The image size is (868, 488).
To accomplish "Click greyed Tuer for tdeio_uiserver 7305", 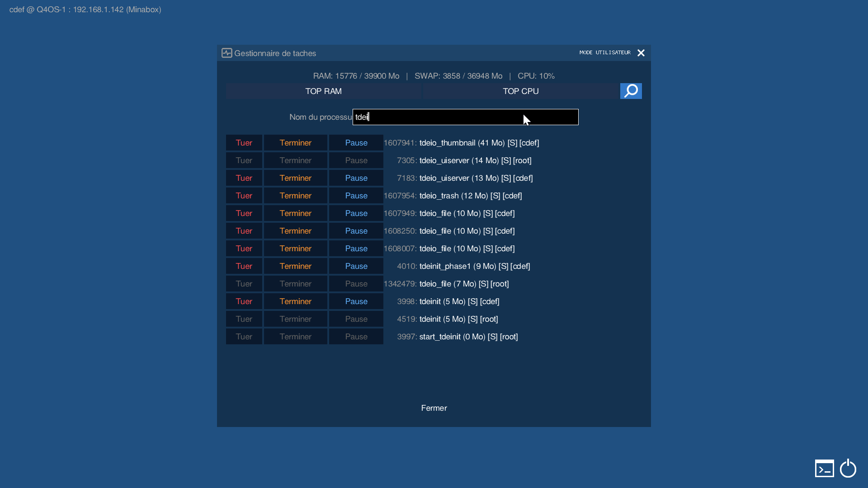I will pos(244,160).
